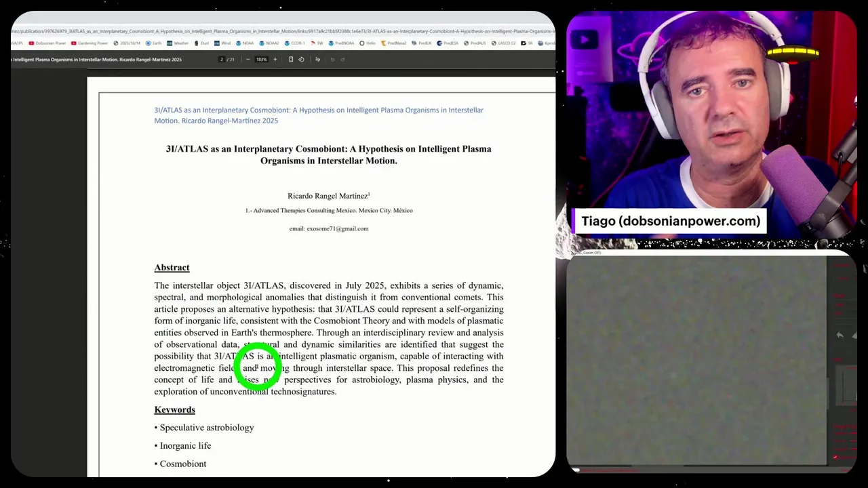The image size is (868, 488).
Task: Open the SW bookmark
Action: [x=317, y=43]
